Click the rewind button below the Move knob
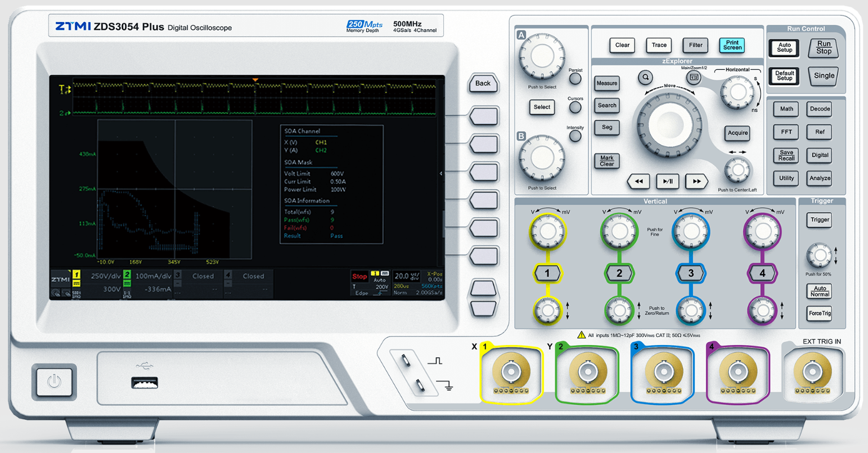This screenshot has height=453, width=868. point(638,181)
